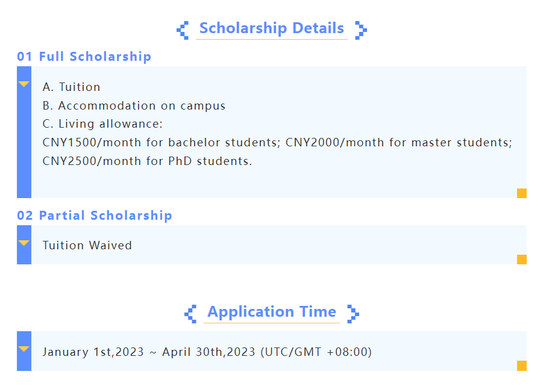Toggle the application date yellow triangle arrow
552x392 pixels.
click(24, 349)
